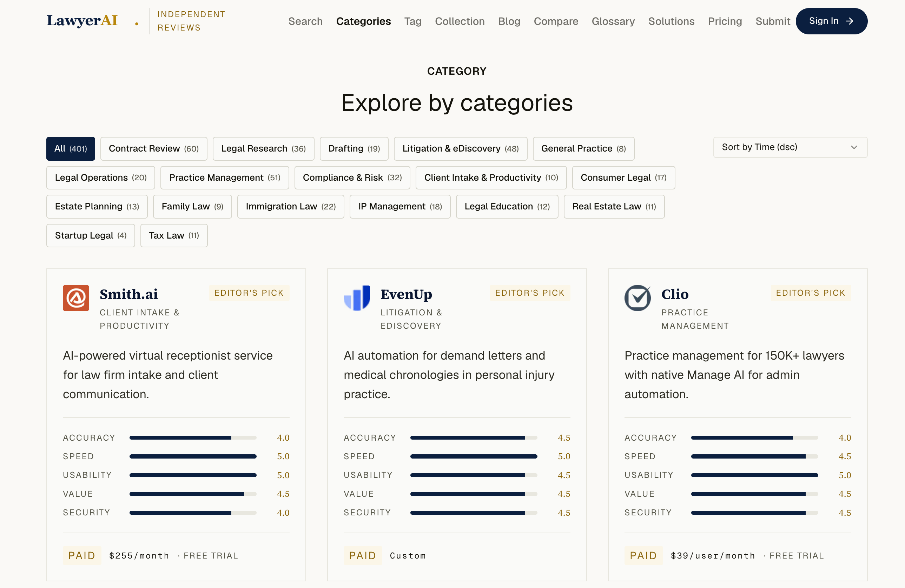
Task: Filter by Estate Planning category
Action: [97, 206]
